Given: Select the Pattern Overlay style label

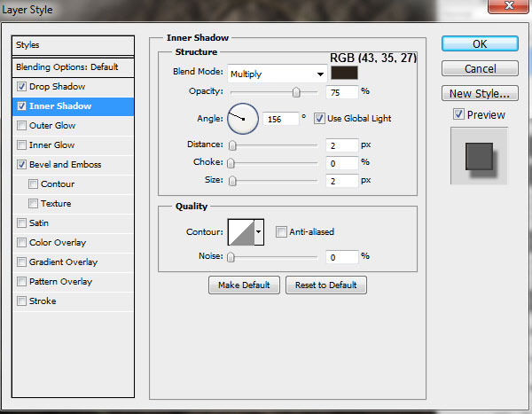Looking at the screenshot, I should coord(60,282).
